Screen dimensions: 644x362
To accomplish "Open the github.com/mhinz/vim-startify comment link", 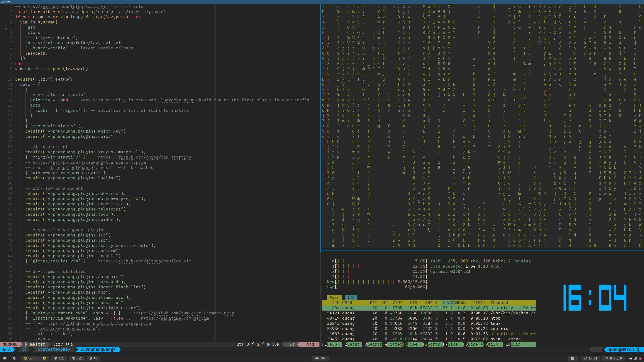I will tap(145, 157).
